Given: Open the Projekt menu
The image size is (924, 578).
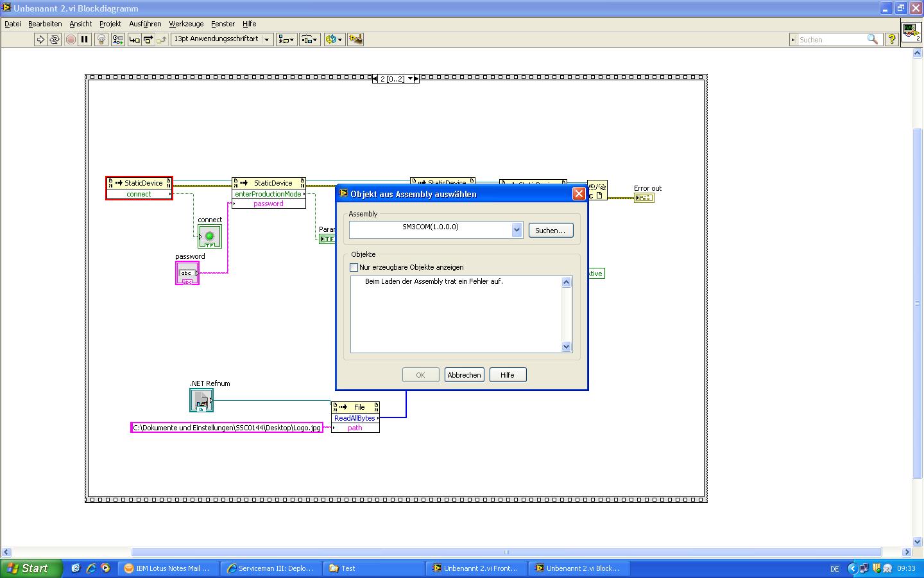Looking at the screenshot, I should click(110, 24).
